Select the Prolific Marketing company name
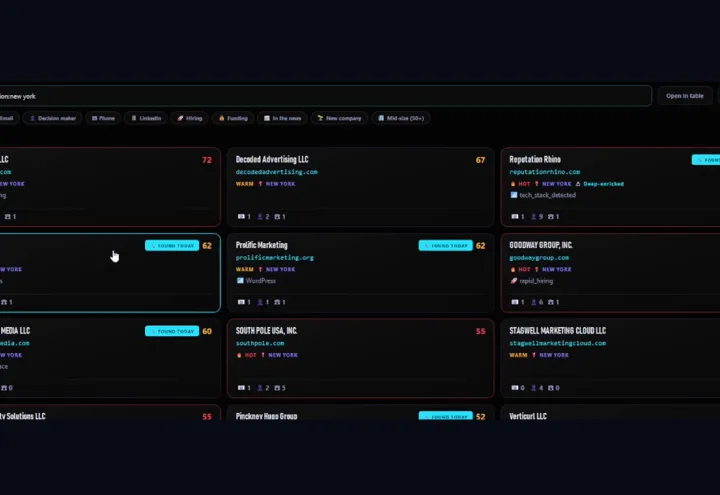The image size is (720, 495). tap(261, 245)
